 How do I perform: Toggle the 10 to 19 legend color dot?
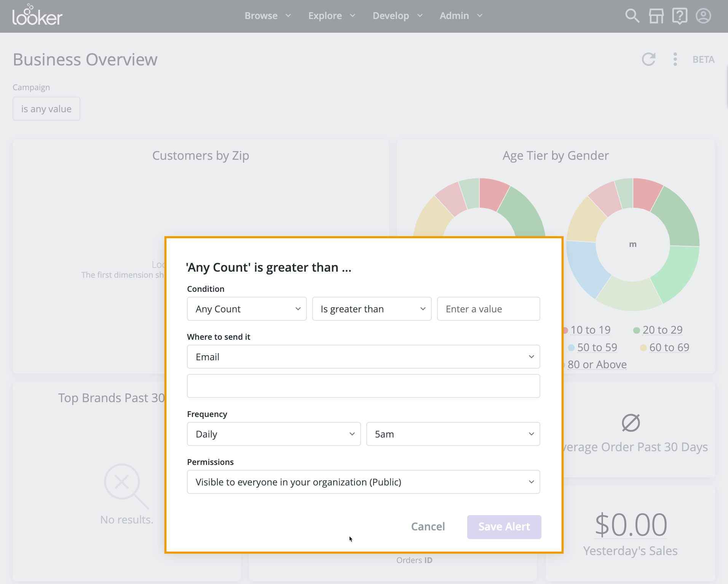pos(566,330)
